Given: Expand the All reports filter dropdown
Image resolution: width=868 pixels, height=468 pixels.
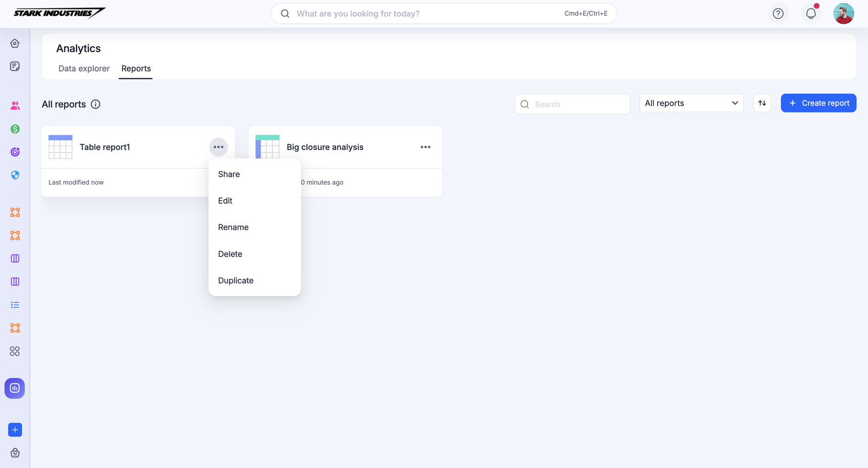Looking at the screenshot, I should click(x=691, y=103).
